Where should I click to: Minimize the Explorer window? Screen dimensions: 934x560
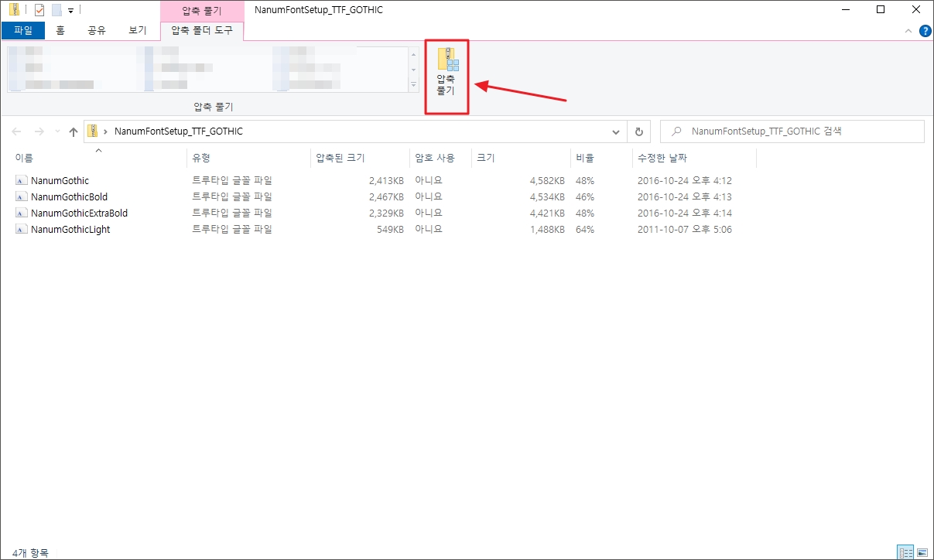point(845,10)
